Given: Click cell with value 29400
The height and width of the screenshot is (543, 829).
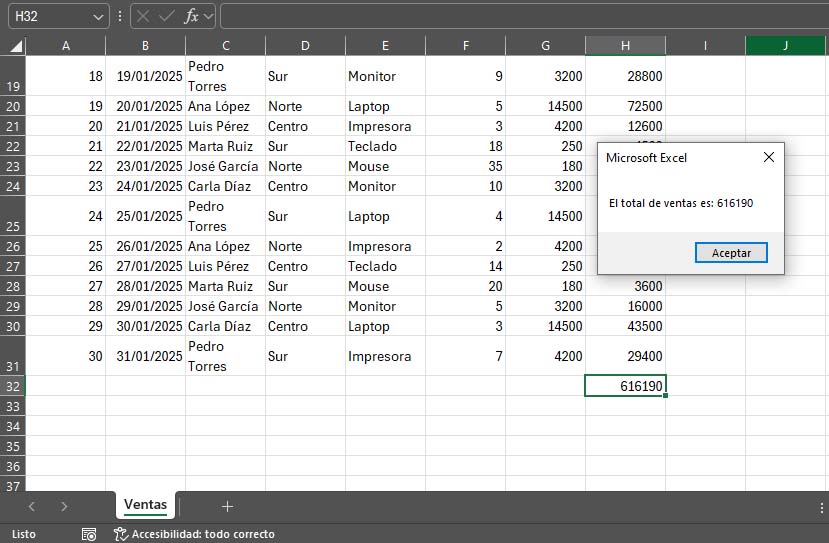Looking at the screenshot, I should pyautogui.click(x=625, y=356).
